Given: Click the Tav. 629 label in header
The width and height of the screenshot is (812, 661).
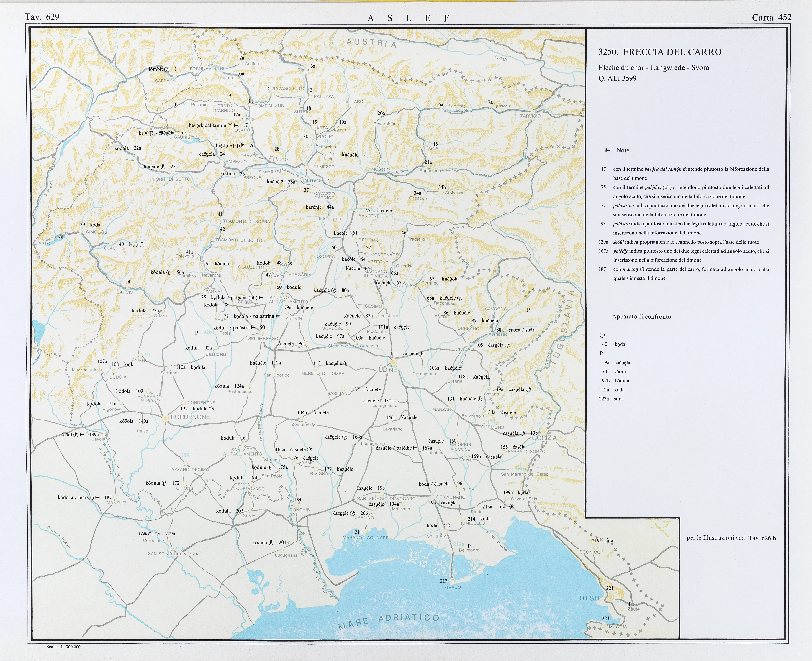Looking at the screenshot, I should 42,17.
